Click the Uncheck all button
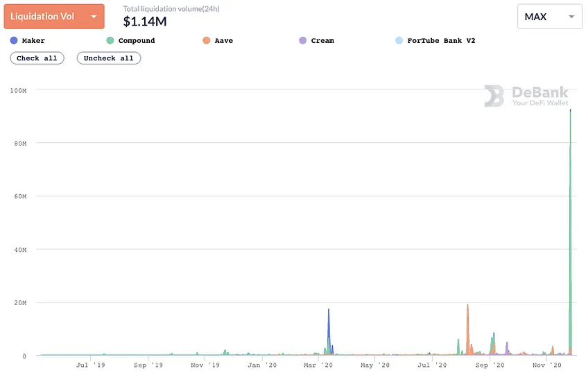Screen dimensions: 588x371 (x=109, y=58)
